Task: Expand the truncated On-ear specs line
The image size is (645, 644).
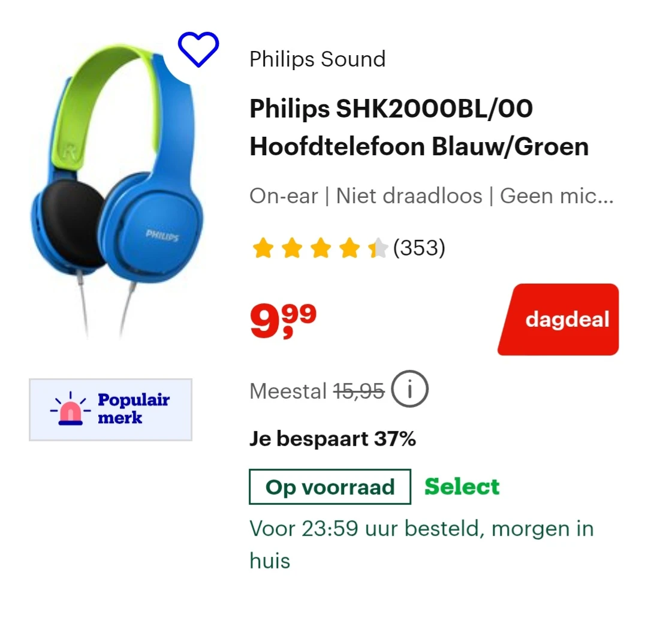Action: [x=432, y=196]
